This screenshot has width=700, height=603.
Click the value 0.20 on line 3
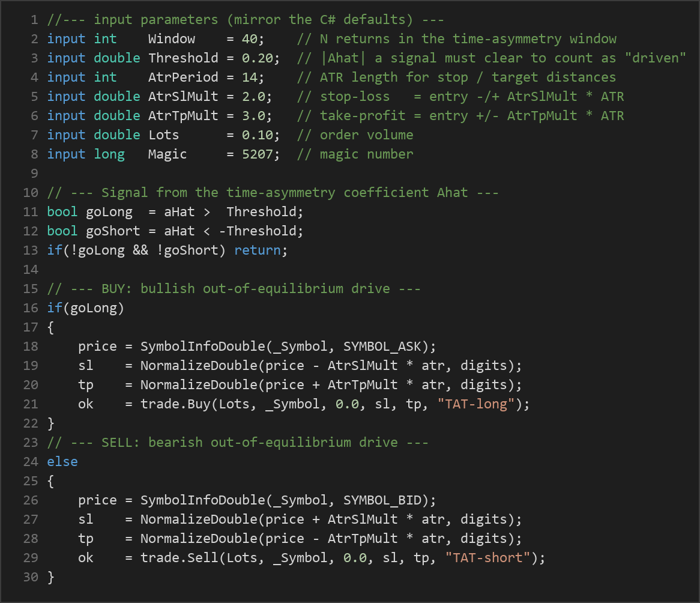[x=257, y=58]
